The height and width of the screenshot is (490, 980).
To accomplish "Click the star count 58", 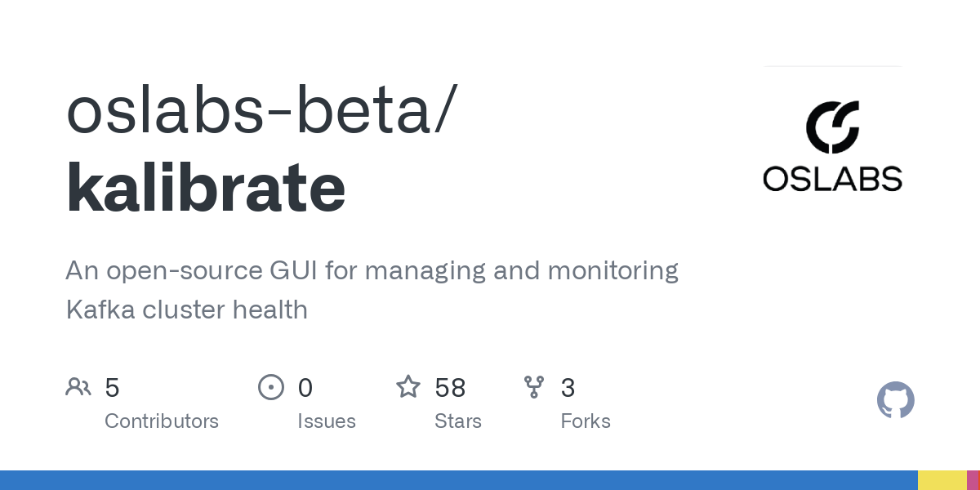I will pos(450,387).
